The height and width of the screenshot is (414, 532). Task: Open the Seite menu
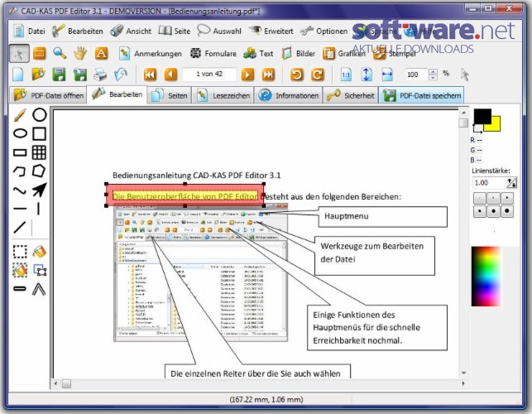tap(175, 31)
